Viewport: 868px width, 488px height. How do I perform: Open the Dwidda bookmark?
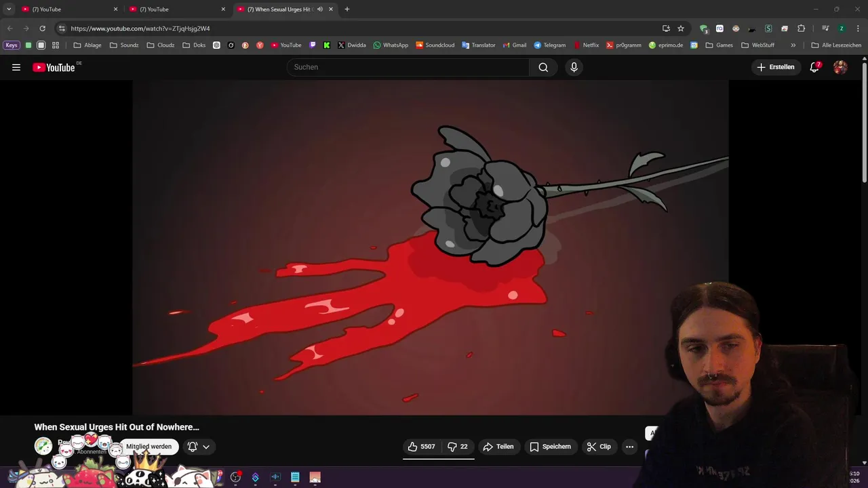(x=352, y=45)
